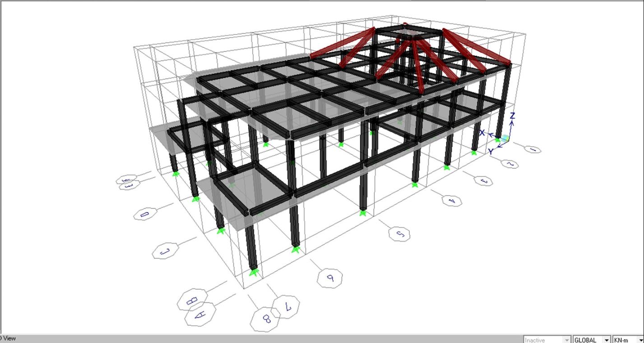This screenshot has height=343, width=644.
Task: Click grid bubble labeled 8
Action: 266,319
